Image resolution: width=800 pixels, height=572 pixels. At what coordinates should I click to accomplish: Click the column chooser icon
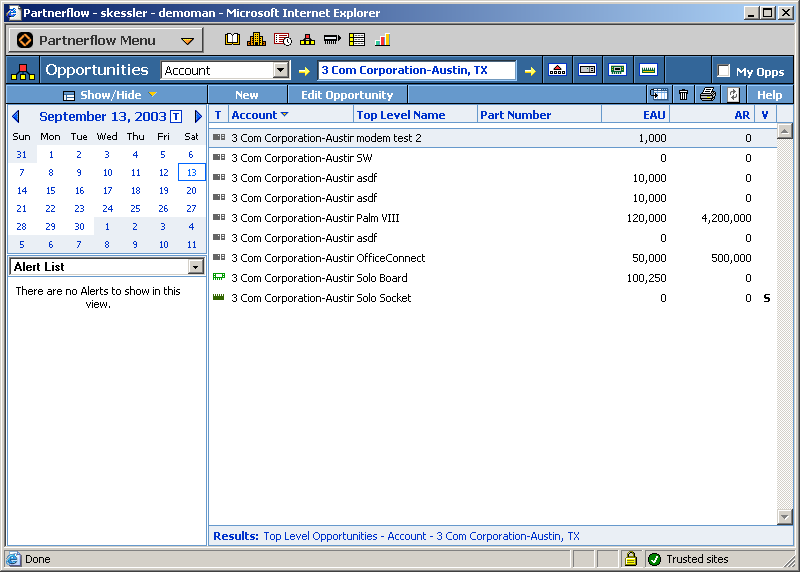click(659, 94)
